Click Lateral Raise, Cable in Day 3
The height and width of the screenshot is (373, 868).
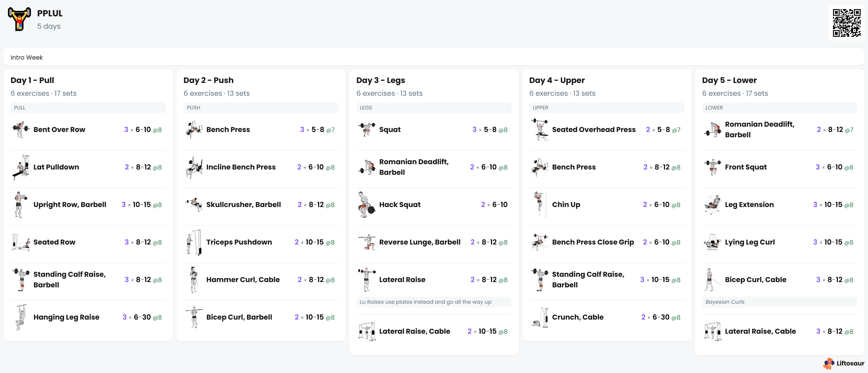coord(414,331)
